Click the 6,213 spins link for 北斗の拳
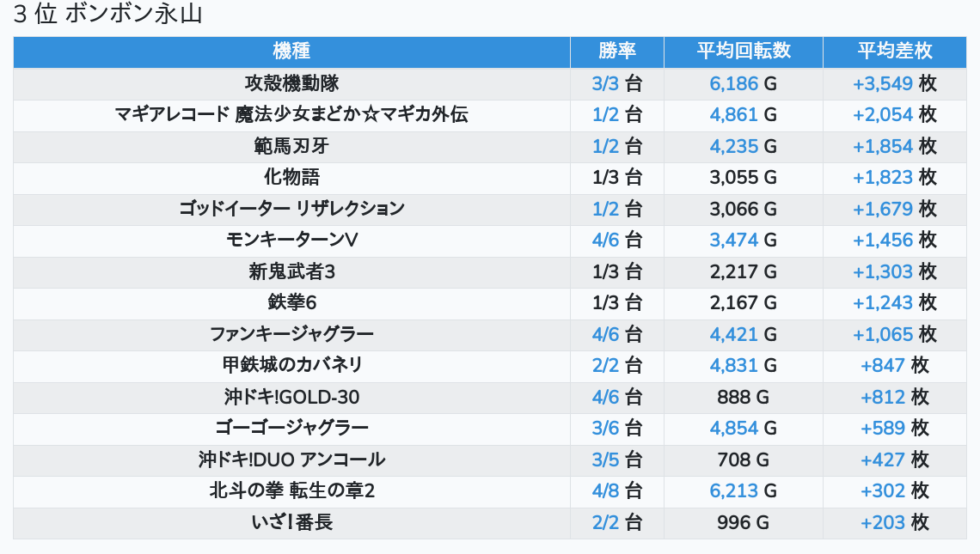This screenshot has height=554, width=980. (734, 490)
